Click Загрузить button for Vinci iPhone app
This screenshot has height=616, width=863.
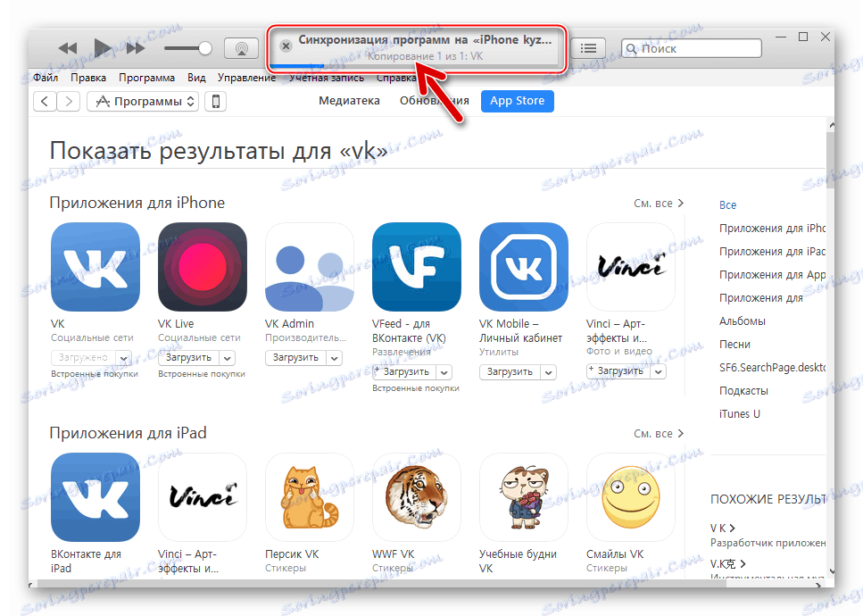pos(618,371)
